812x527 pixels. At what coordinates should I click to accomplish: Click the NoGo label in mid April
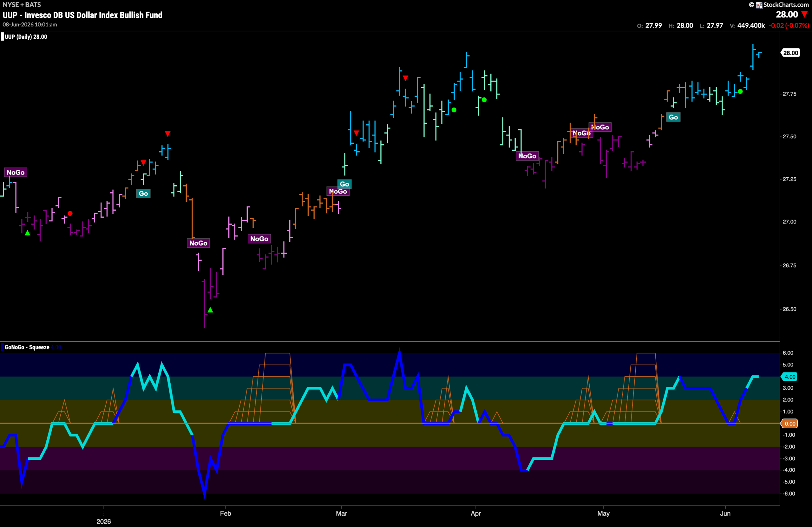(527, 156)
